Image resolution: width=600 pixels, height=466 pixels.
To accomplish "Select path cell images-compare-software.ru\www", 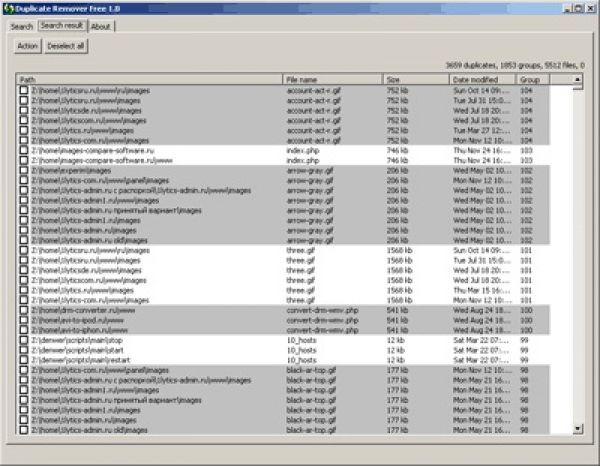I will (x=102, y=161).
